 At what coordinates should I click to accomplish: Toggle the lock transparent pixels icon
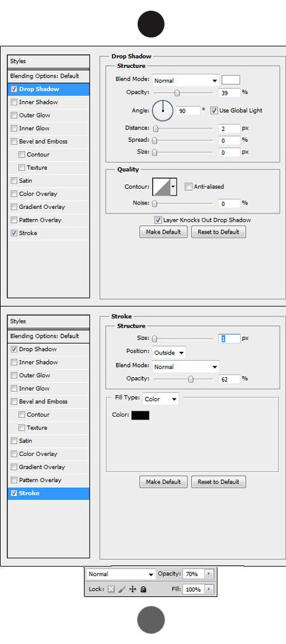pyautogui.click(x=111, y=589)
